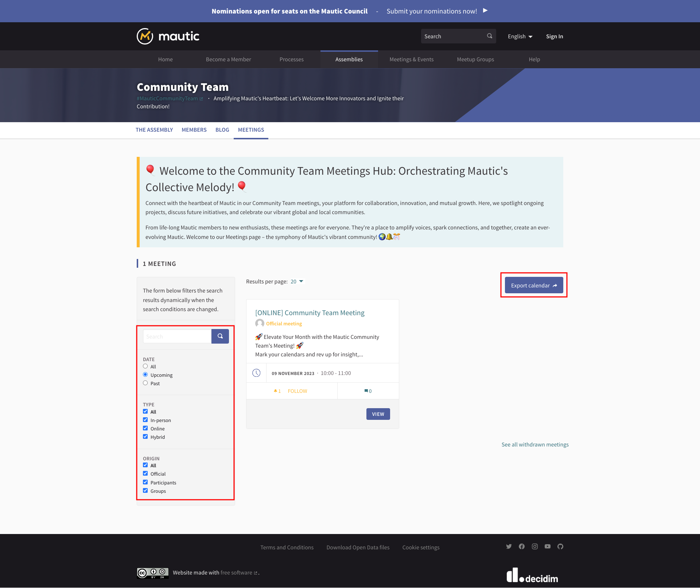The width and height of the screenshot is (700, 588).
Task: Focus the meetings filter search field
Action: (x=177, y=336)
